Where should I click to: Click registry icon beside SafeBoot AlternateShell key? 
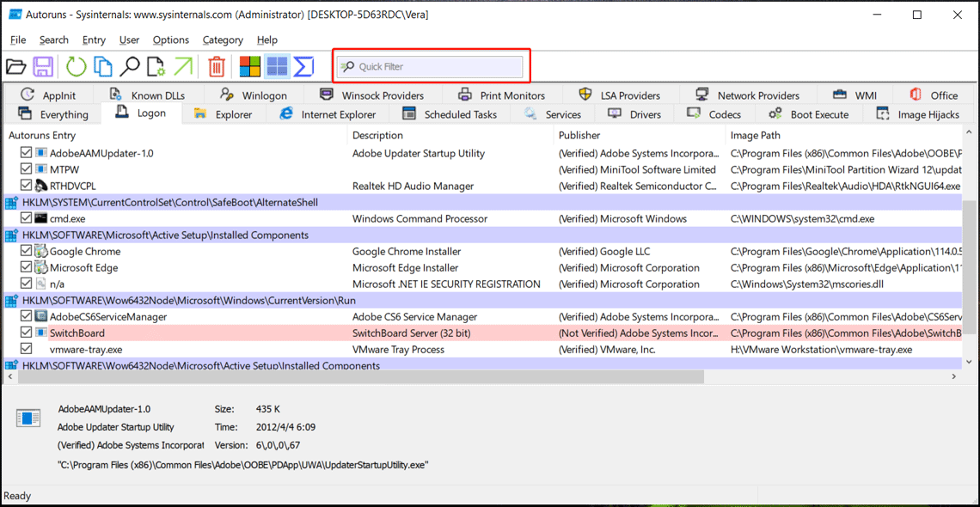(x=11, y=202)
